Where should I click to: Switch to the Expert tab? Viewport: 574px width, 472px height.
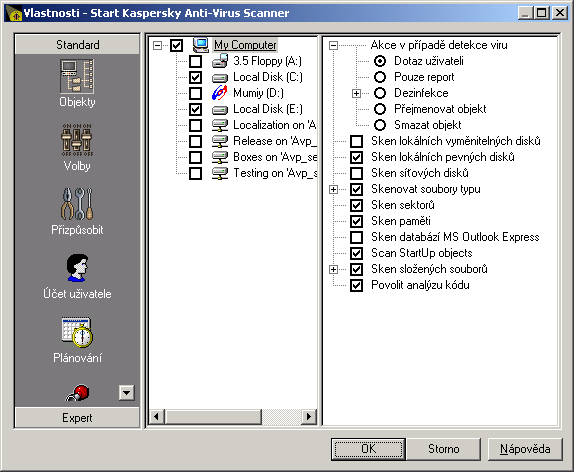click(x=77, y=417)
